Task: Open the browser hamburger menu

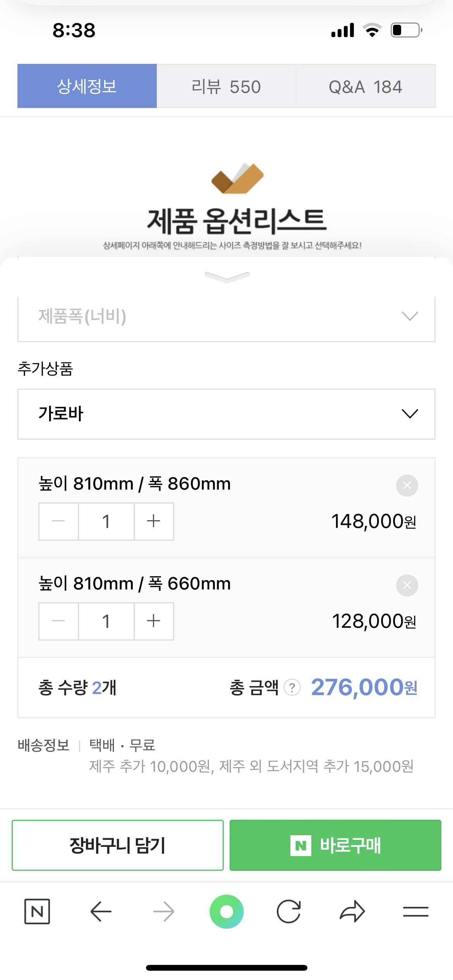Action: 415,911
